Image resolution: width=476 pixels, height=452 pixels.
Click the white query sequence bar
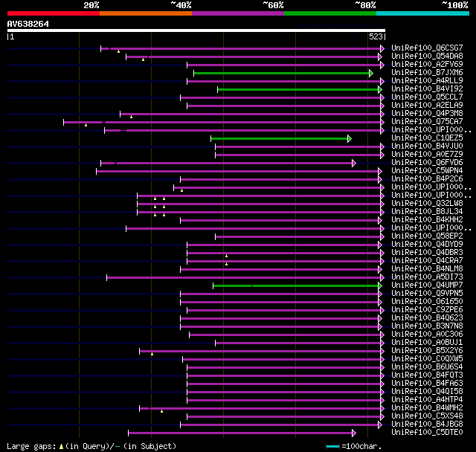click(196, 30)
